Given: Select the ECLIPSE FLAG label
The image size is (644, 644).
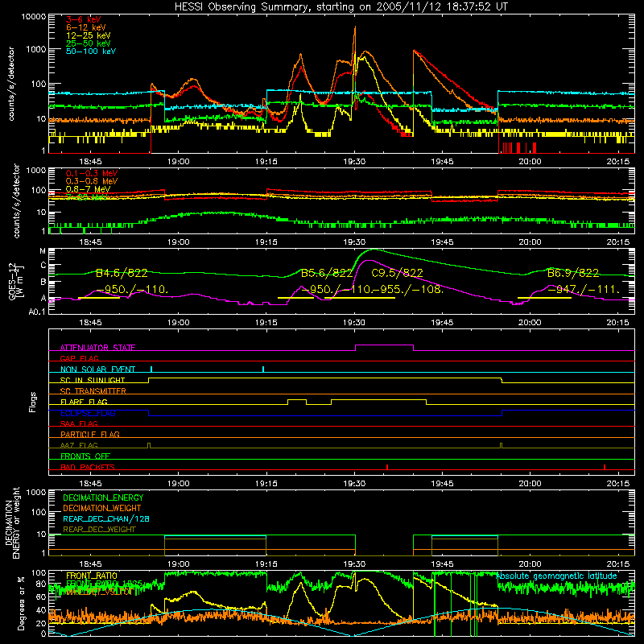Looking at the screenshot, I should pos(88,413).
